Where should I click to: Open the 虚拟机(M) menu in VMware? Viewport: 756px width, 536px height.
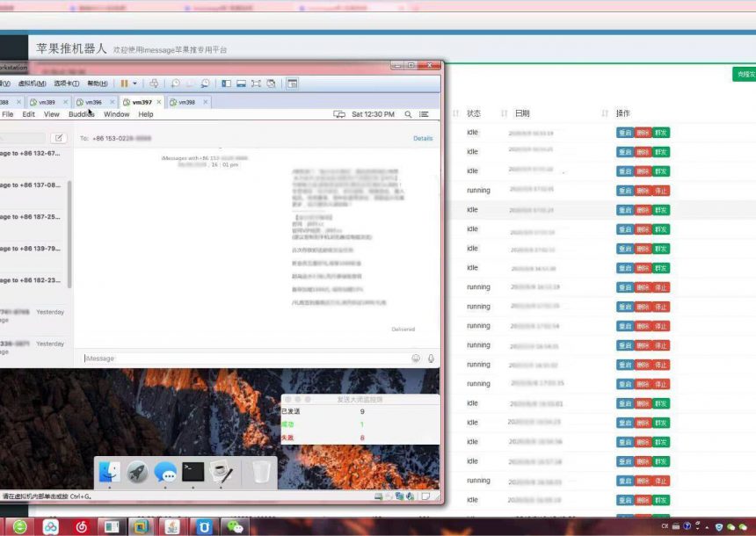(x=33, y=83)
